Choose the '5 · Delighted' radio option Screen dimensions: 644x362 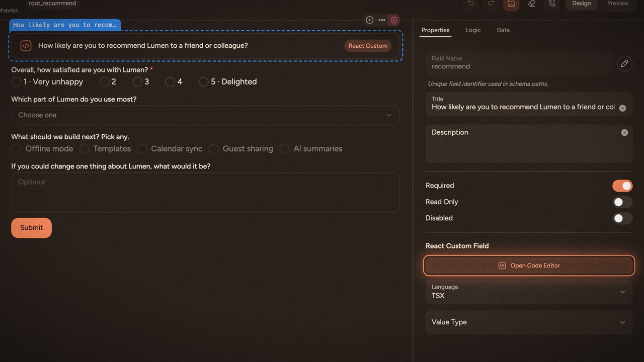[x=203, y=82]
